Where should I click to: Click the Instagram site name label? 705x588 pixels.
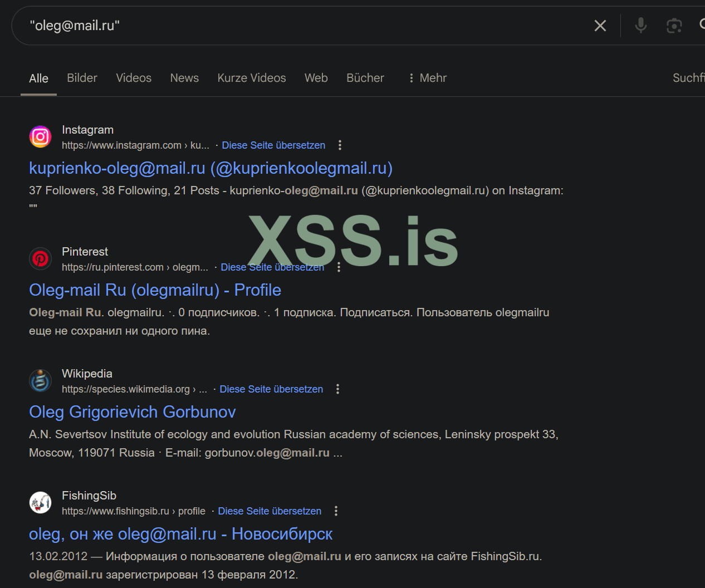click(87, 130)
